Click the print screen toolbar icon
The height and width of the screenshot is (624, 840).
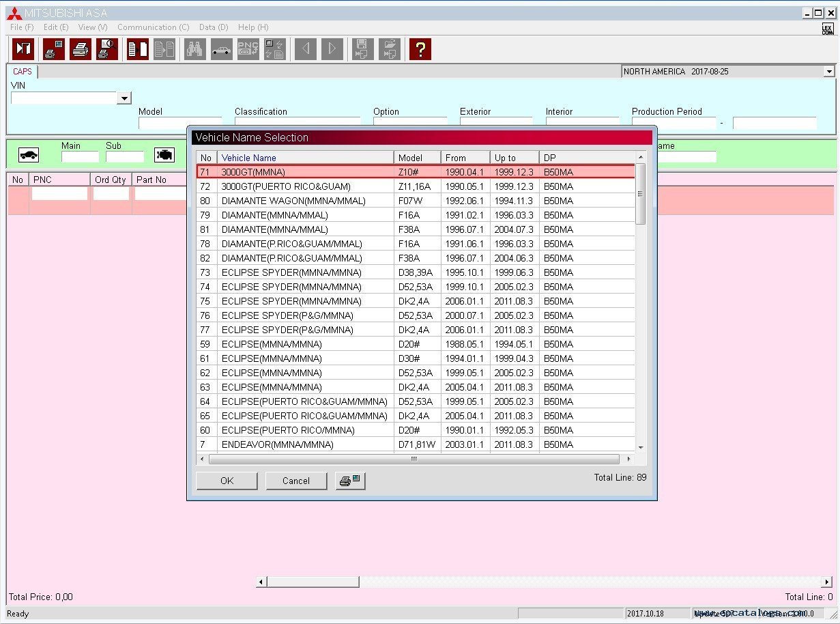pyautogui.click(x=54, y=49)
